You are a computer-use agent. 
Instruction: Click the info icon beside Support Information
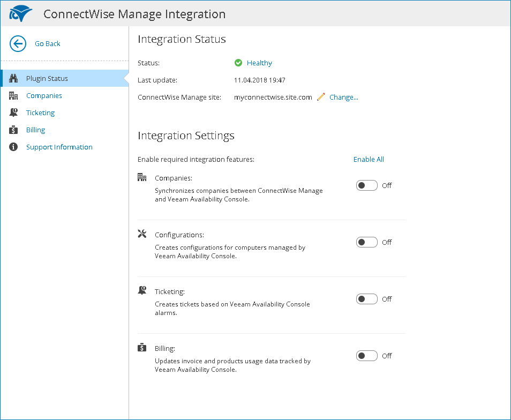[x=14, y=147]
